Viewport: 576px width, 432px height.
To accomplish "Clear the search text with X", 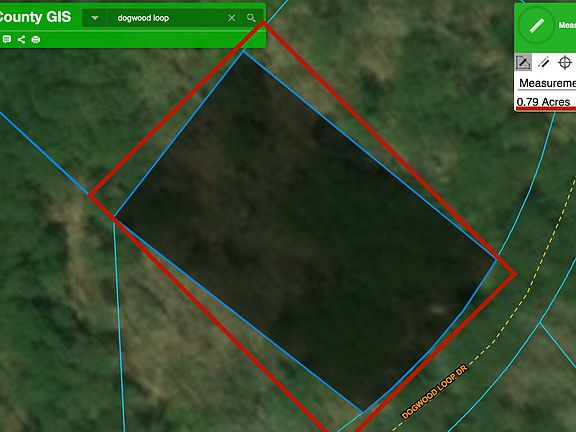I will coord(231,18).
